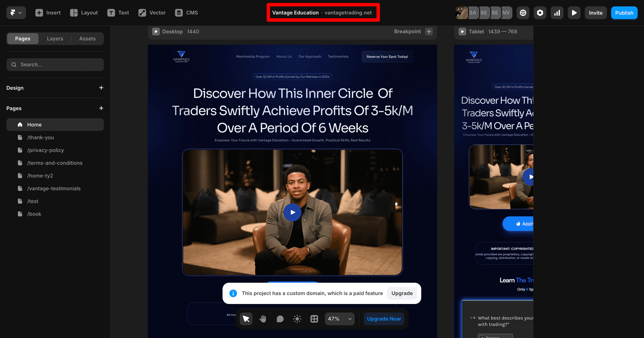Add a new breakpoint with the plus
The image size is (644, 338).
[x=429, y=31]
